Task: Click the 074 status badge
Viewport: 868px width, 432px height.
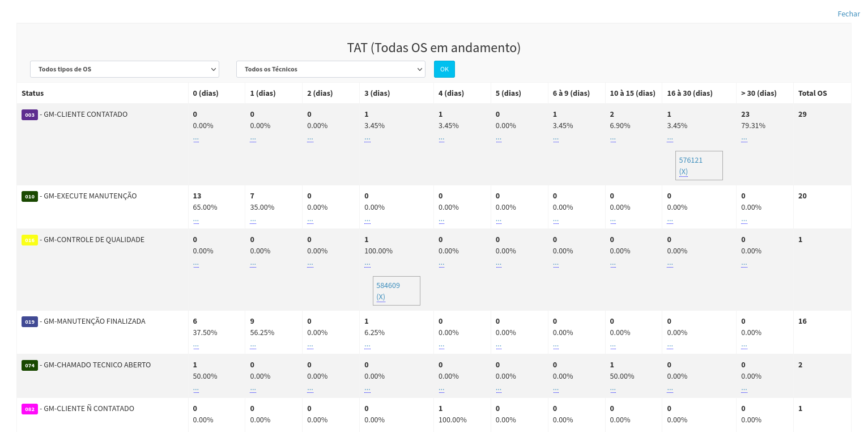Action: pyautogui.click(x=29, y=366)
